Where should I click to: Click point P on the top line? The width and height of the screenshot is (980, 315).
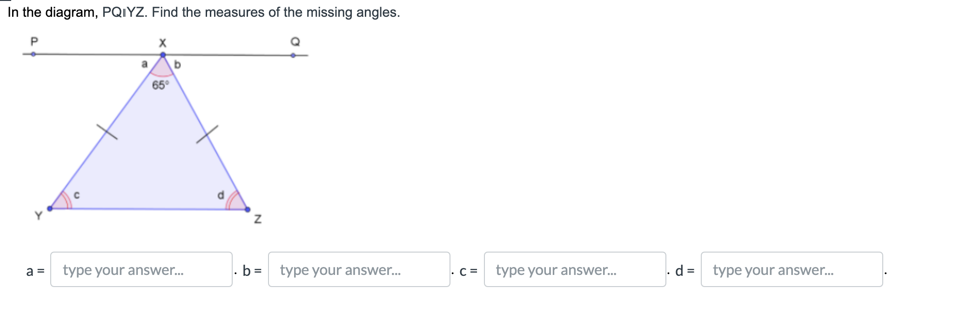(x=33, y=54)
